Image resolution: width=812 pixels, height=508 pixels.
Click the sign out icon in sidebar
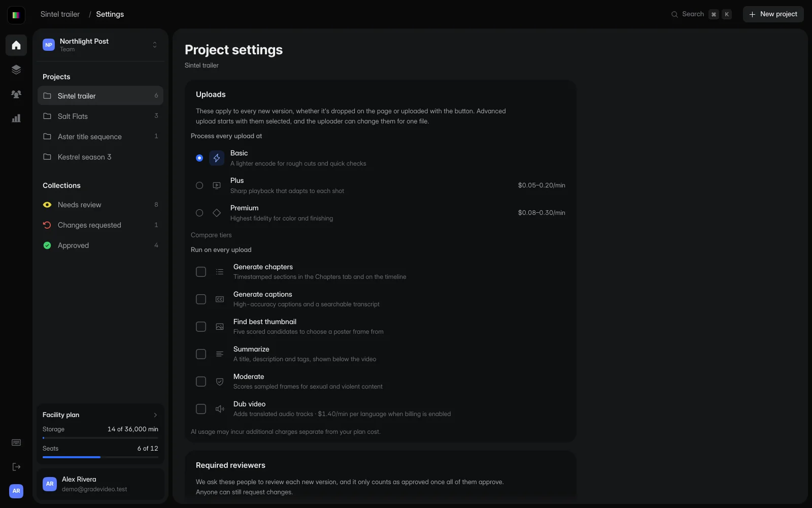(x=16, y=467)
